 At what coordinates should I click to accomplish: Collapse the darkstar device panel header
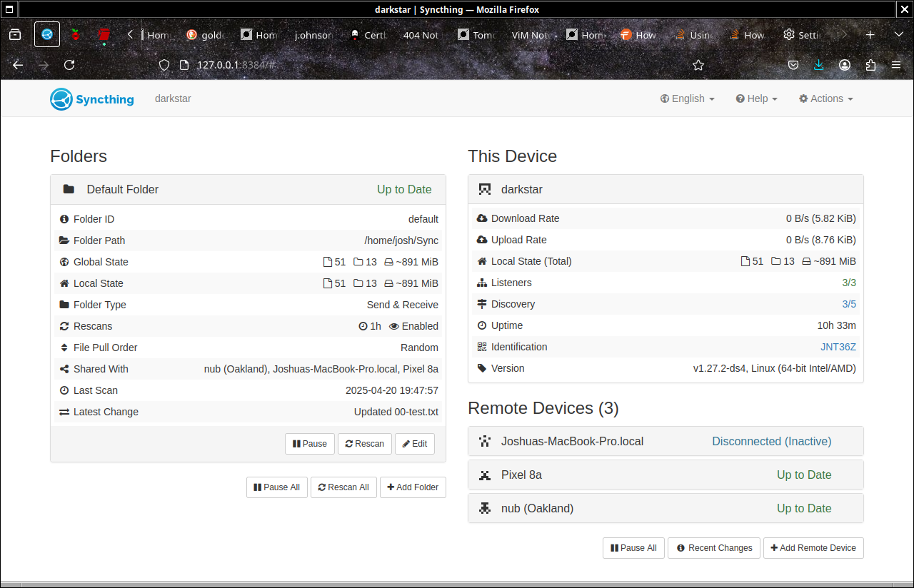(666, 189)
